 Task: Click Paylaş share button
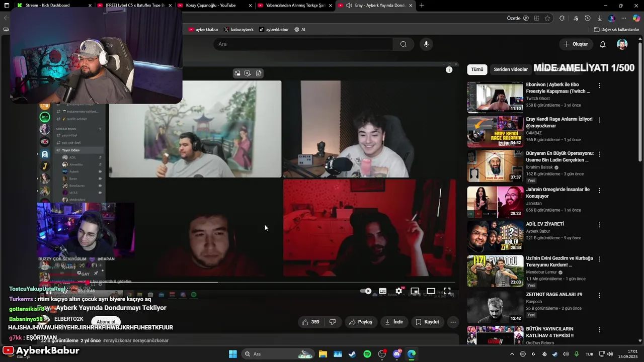(361, 322)
